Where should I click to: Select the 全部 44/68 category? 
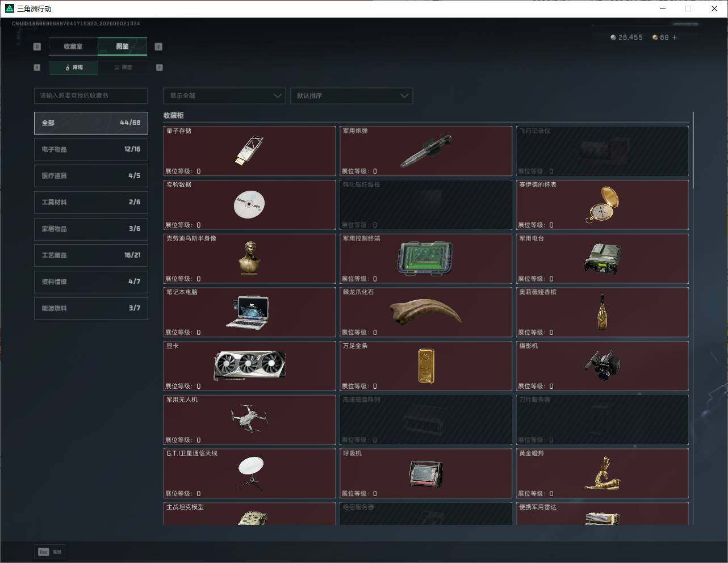[x=91, y=123]
